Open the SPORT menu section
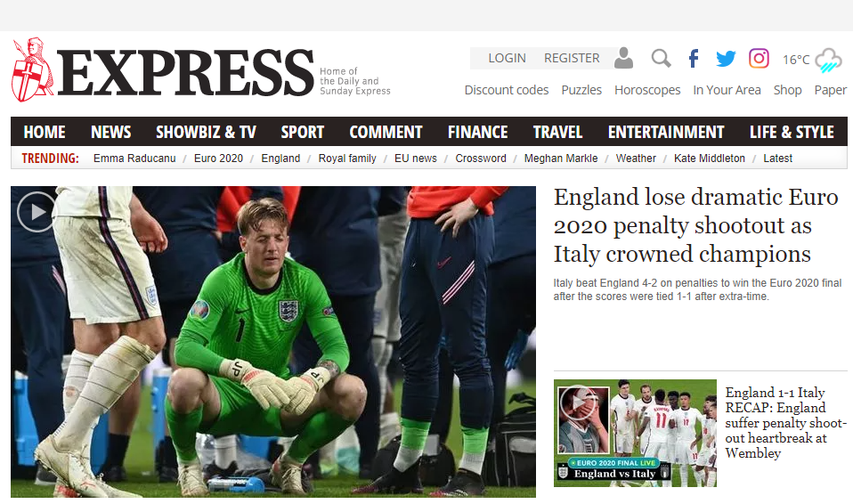The image size is (853, 504). (x=303, y=132)
